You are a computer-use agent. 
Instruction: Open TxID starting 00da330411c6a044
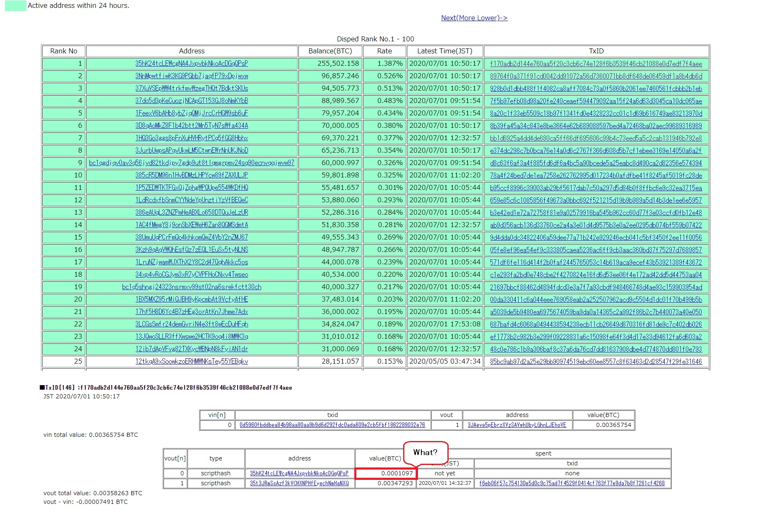click(x=596, y=299)
